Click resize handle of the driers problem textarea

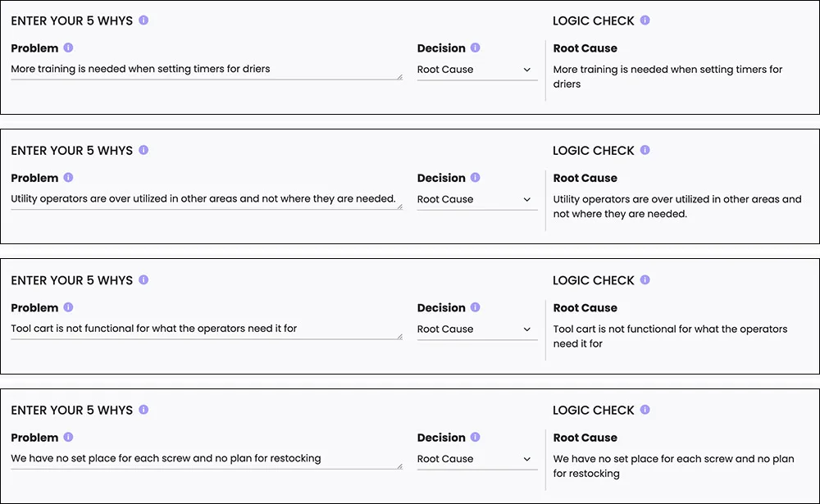point(399,77)
